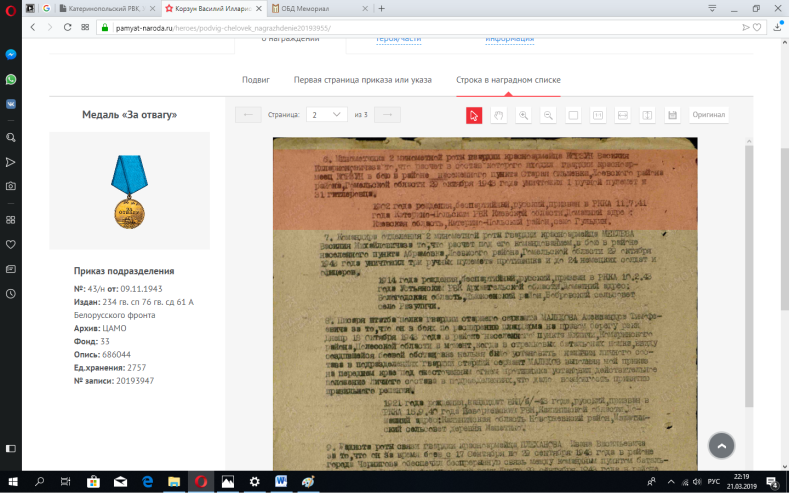Screen dimensions: 800x497
Task: Zoom in on the document scan
Action: coord(523,115)
